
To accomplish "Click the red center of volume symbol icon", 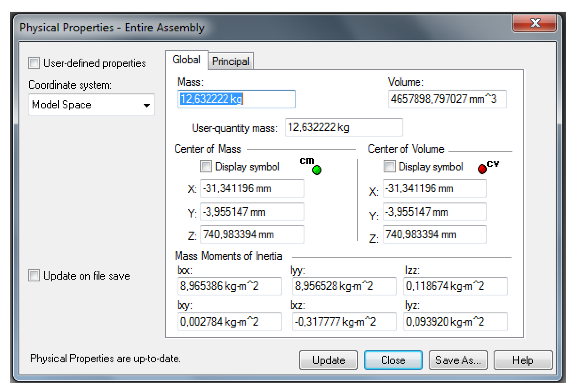I will (482, 169).
